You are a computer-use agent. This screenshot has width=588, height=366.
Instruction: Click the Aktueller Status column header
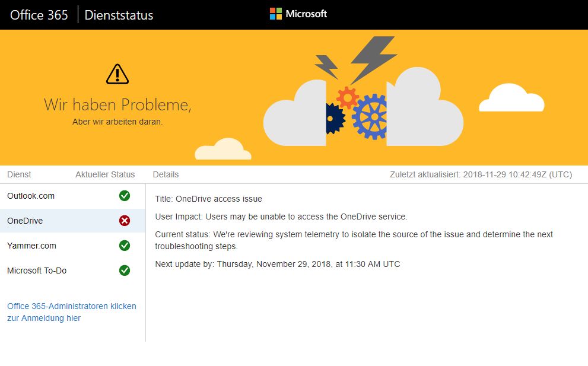tap(105, 174)
